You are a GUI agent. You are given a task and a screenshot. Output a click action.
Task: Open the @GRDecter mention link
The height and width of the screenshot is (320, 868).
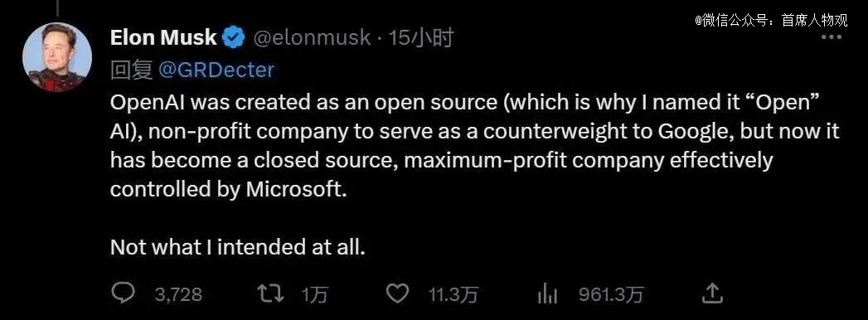pyautogui.click(x=216, y=70)
